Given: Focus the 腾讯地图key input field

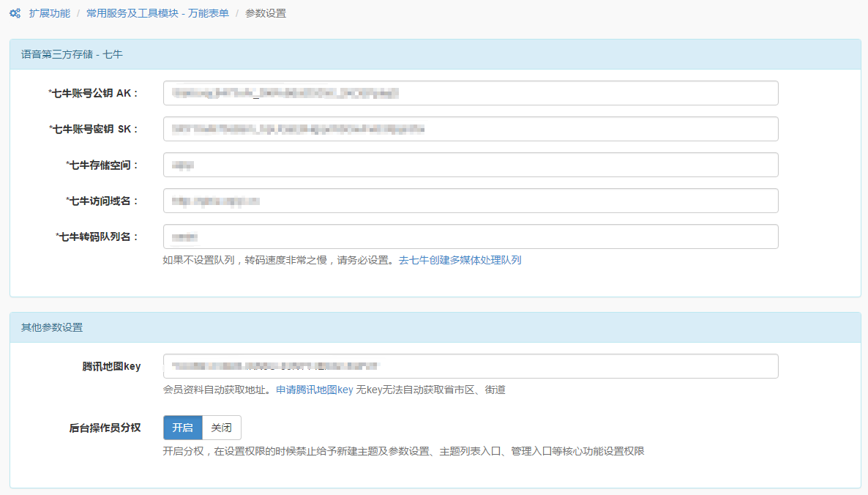Looking at the screenshot, I should (471, 366).
